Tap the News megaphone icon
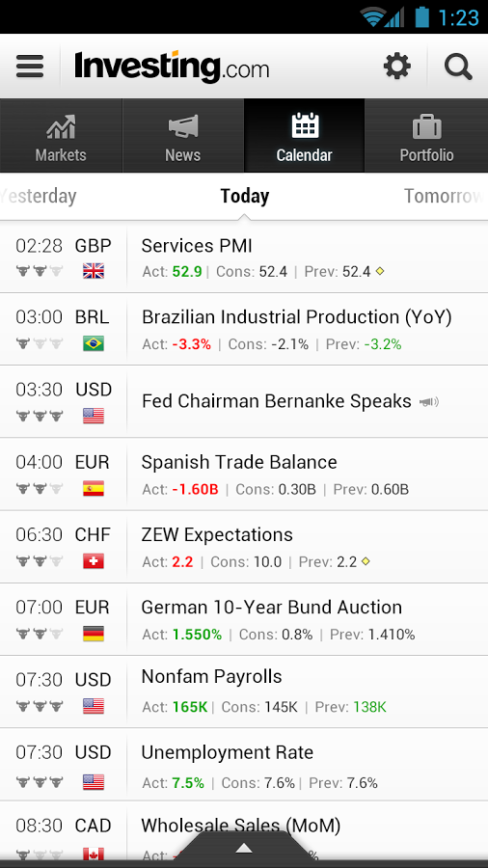 point(183,126)
